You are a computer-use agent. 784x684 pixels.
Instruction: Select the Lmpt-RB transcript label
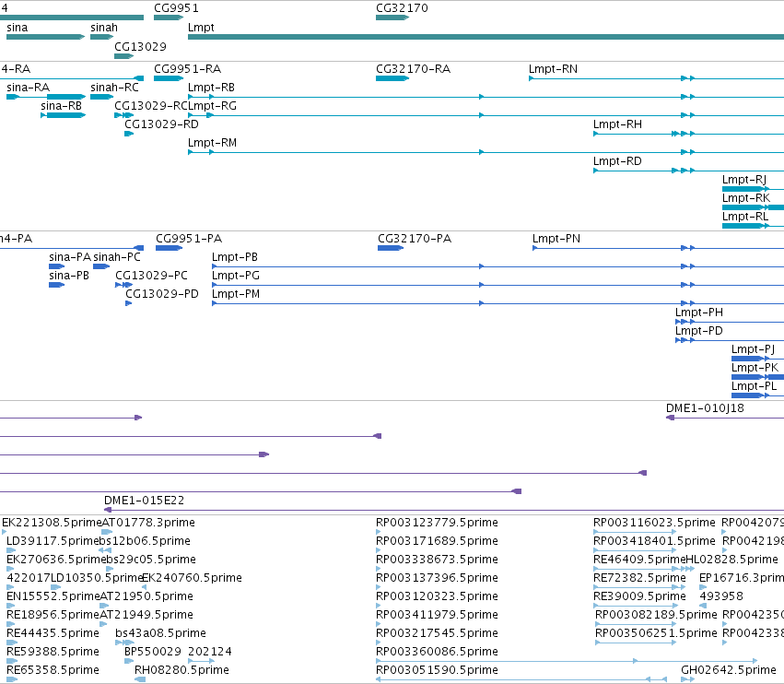[211, 87]
